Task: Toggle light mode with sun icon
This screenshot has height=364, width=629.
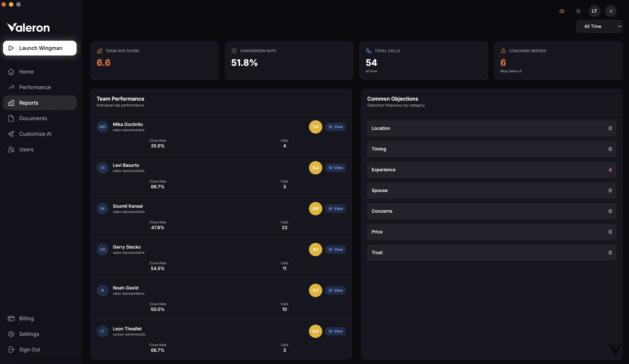Action: tap(578, 11)
